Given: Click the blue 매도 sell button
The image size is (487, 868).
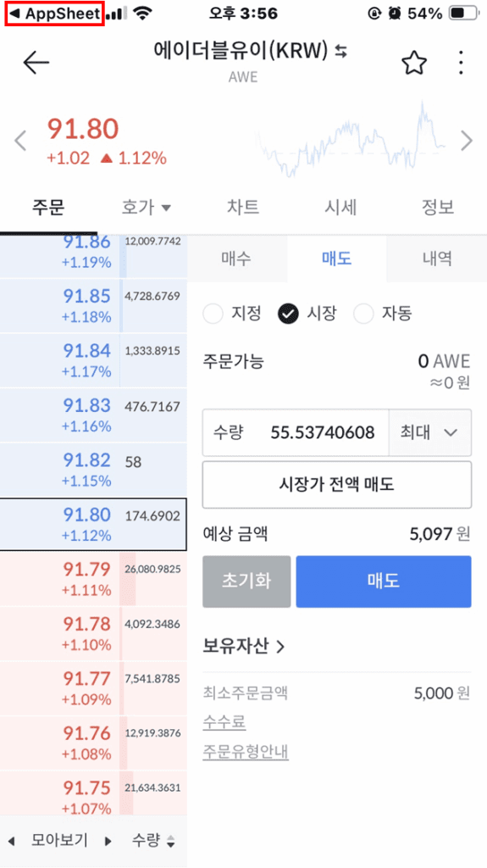Looking at the screenshot, I should [384, 581].
